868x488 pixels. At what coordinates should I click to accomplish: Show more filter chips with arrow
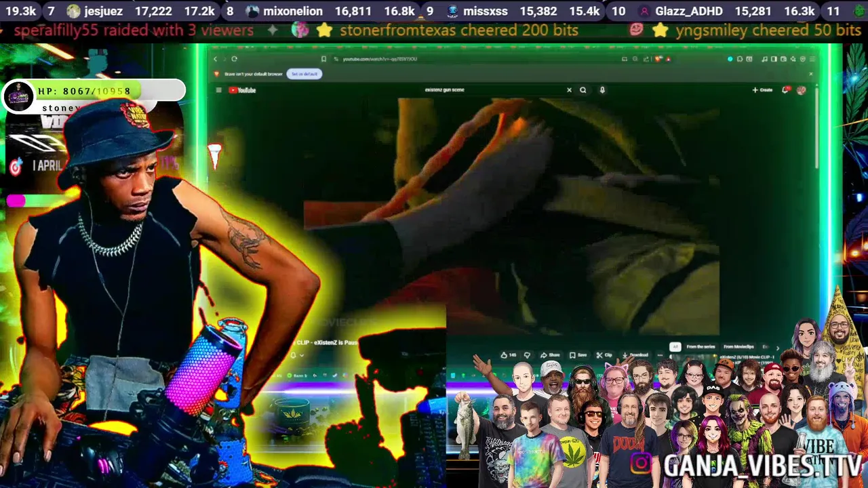pyautogui.click(x=778, y=347)
